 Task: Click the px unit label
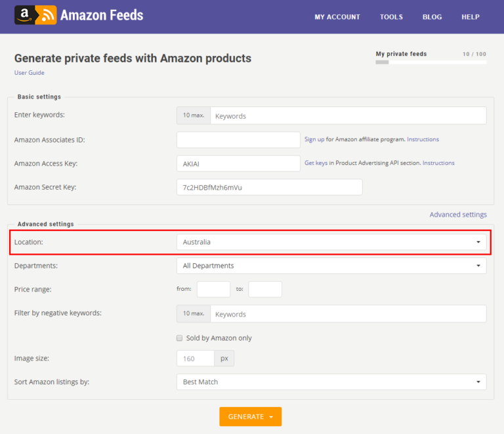pyautogui.click(x=224, y=358)
